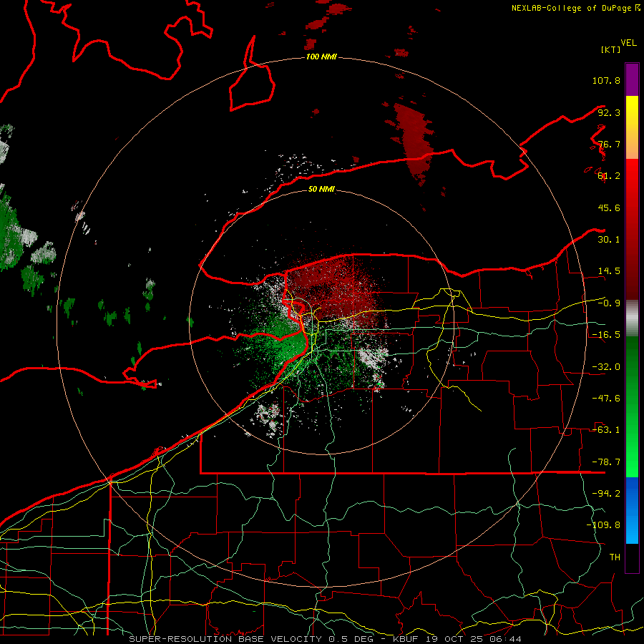
Task: Click the [KT] units label
Action: pyautogui.click(x=610, y=49)
